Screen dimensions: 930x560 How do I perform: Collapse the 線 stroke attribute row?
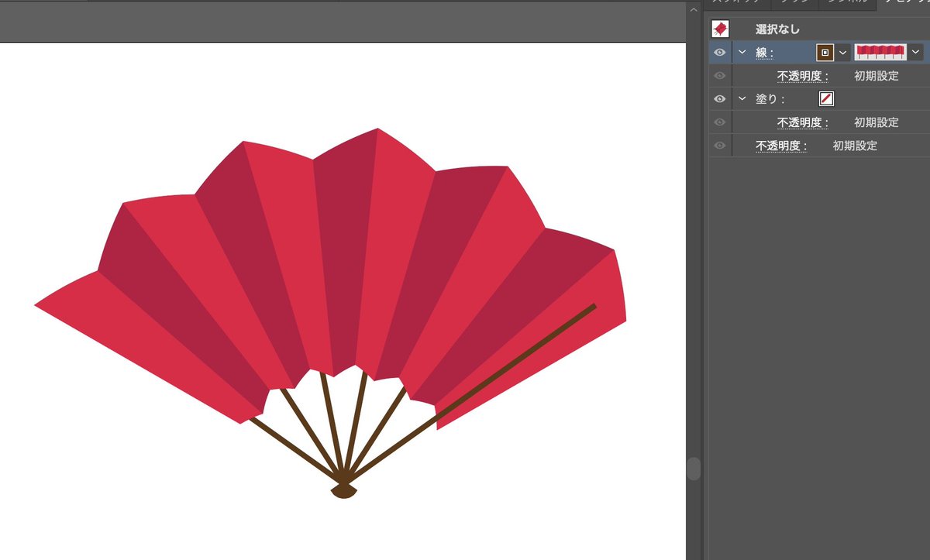(742, 53)
